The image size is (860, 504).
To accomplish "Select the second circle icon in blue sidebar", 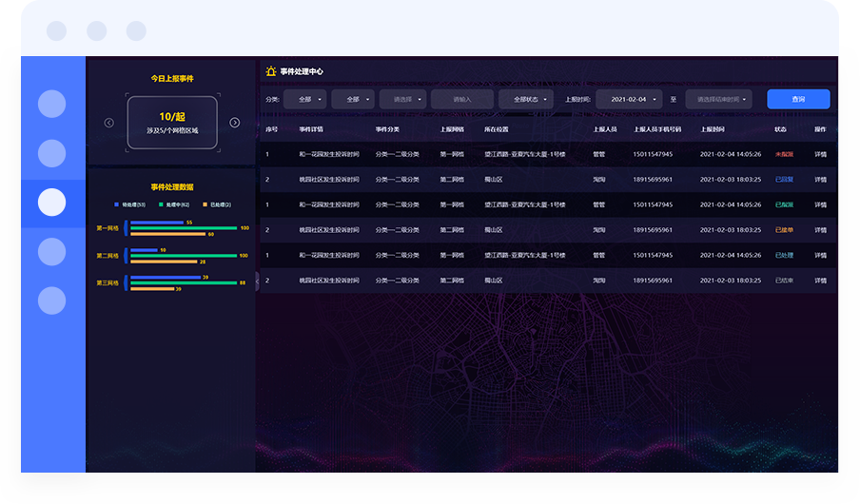I will click(51, 153).
